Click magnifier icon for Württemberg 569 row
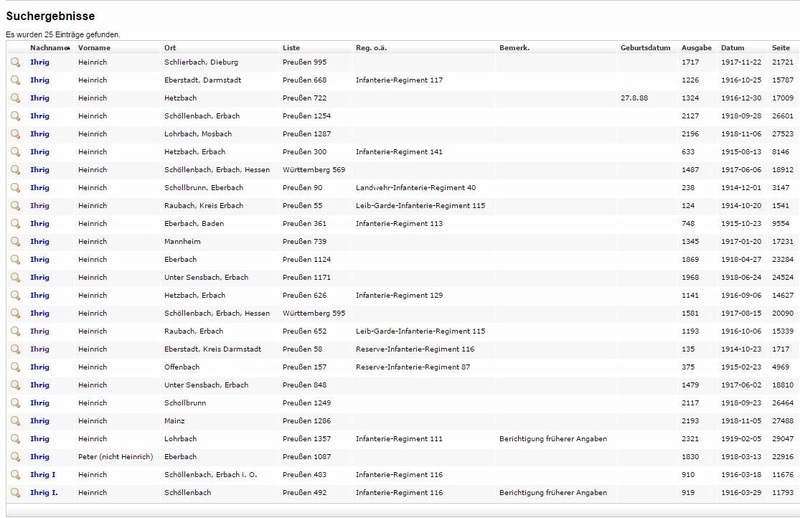Screen dimensions: 800x518 tap(15, 169)
